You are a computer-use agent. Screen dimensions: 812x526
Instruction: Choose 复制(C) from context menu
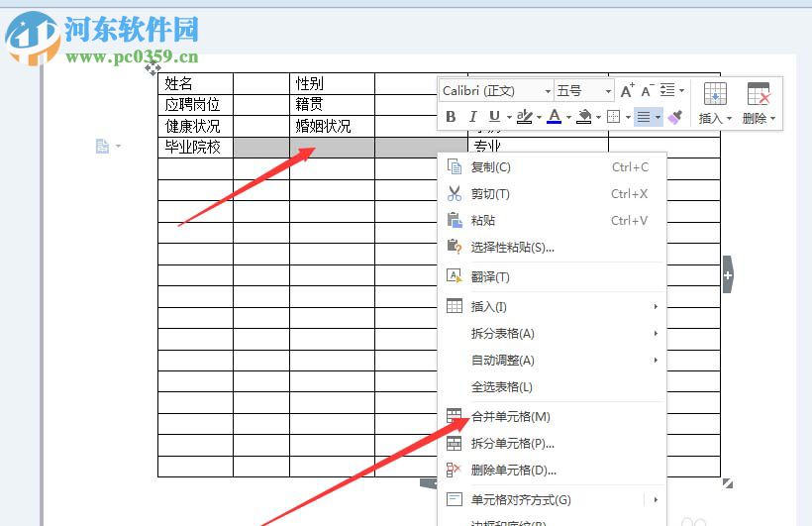tap(552, 167)
